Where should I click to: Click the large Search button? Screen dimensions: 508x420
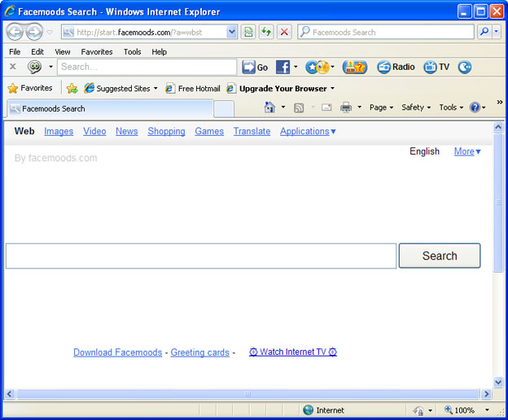(x=440, y=256)
